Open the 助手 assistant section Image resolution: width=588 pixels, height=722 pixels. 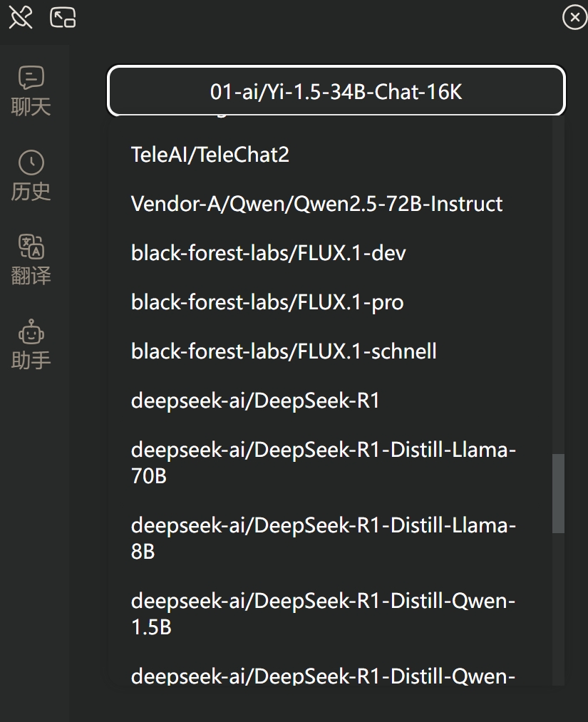click(31, 344)
